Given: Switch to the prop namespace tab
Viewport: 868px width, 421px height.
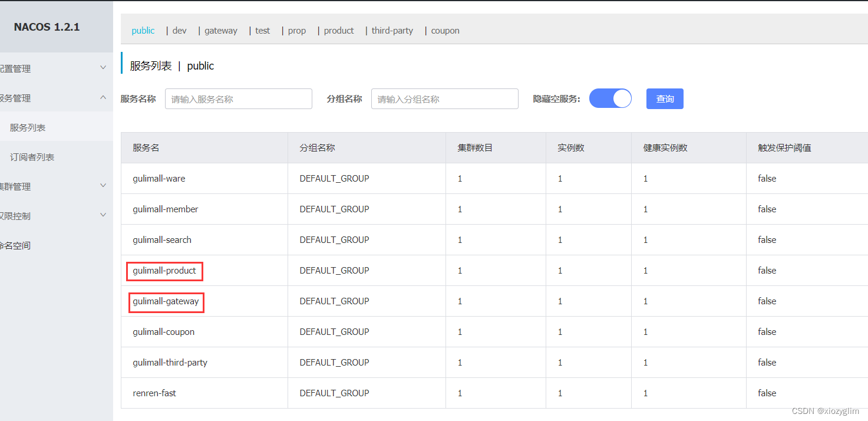Looking at the screenshot, I should [296, 30].
